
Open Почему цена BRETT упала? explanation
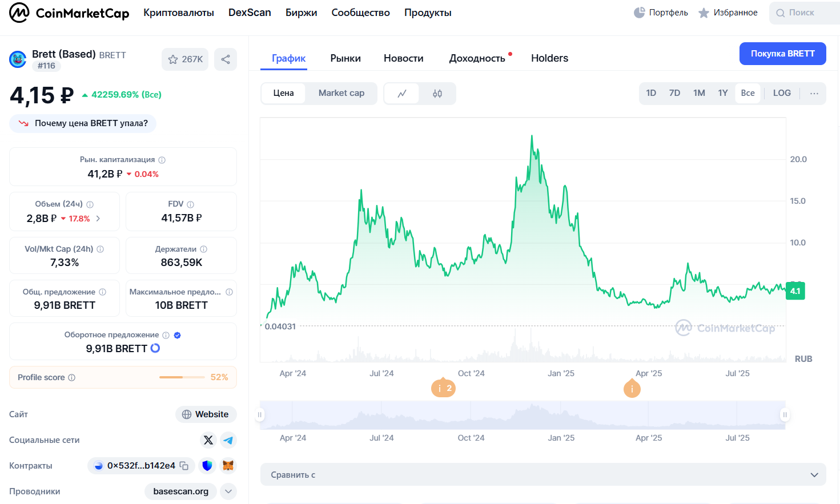coord(83,123)
